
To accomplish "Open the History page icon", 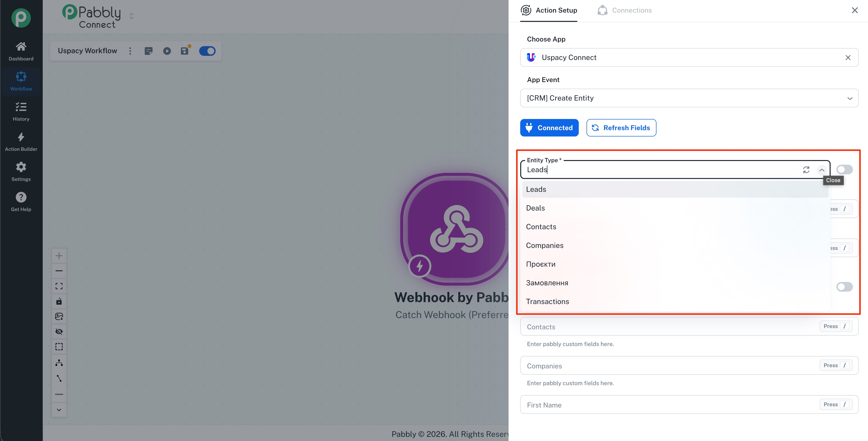I will pyautogui.click(x=21, y=107).
